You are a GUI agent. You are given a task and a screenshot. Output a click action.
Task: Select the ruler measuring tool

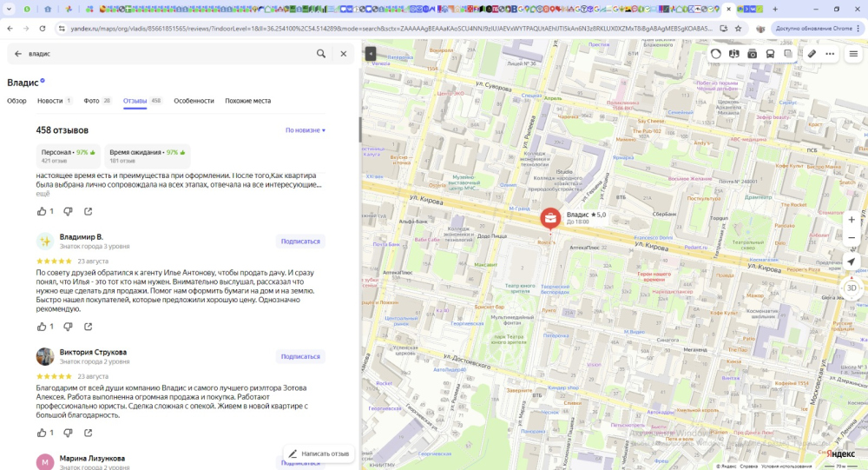812,54
